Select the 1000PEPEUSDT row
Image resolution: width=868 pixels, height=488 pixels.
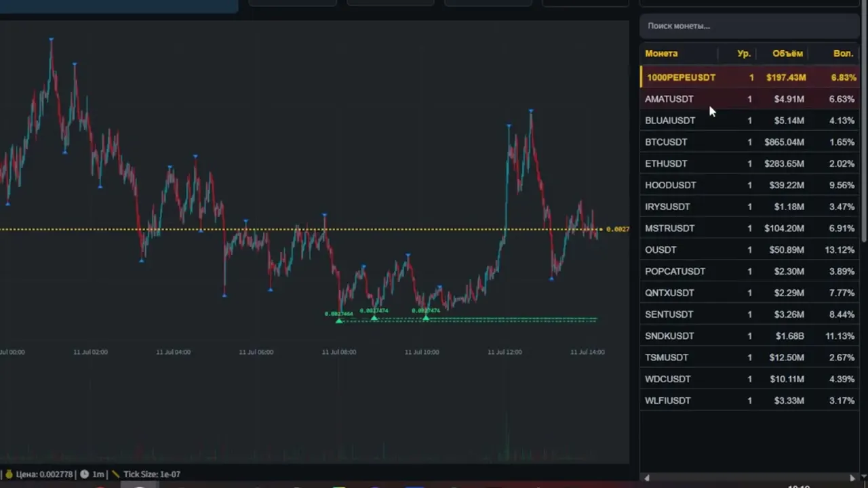click(749, 77)
